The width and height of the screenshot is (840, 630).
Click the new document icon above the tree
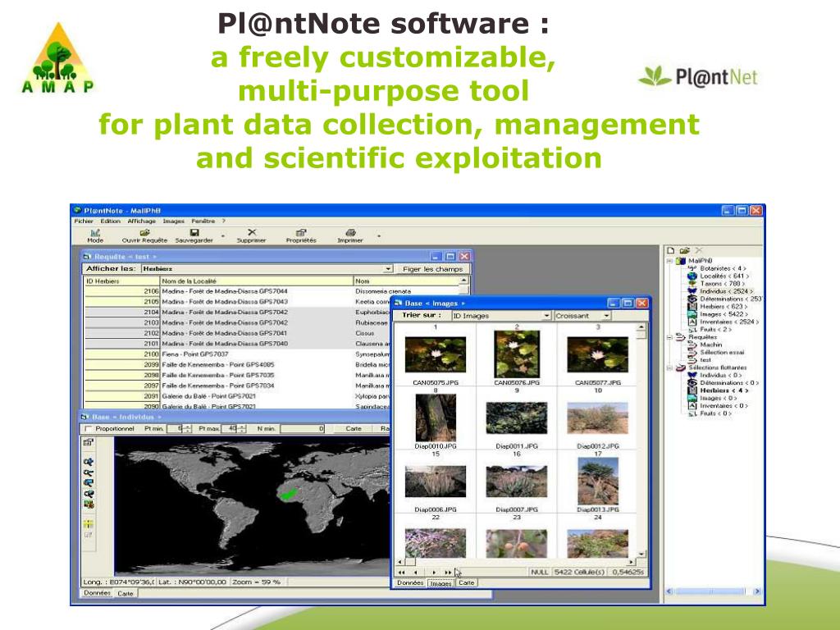670,250
